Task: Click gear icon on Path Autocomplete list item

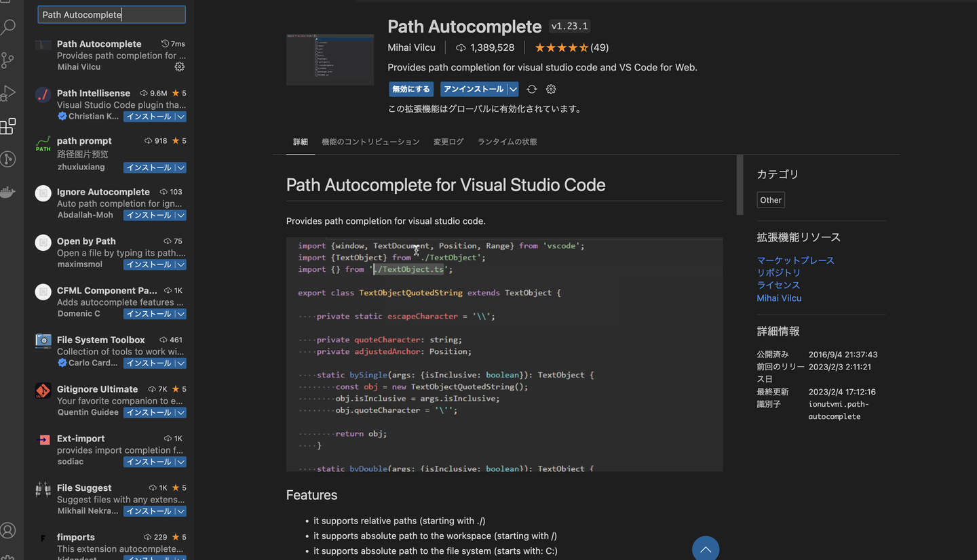Action: pos(179,67)
